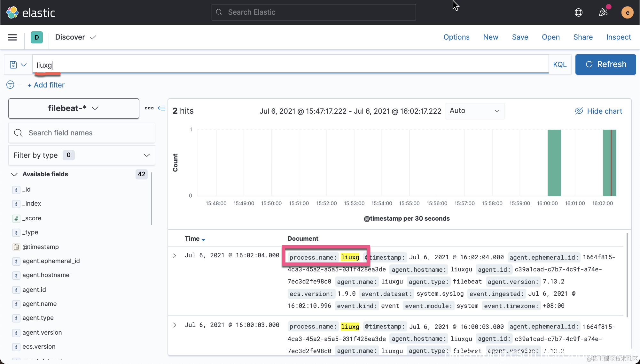
Task: Toggle Hide chart
Action: (598, 111)
